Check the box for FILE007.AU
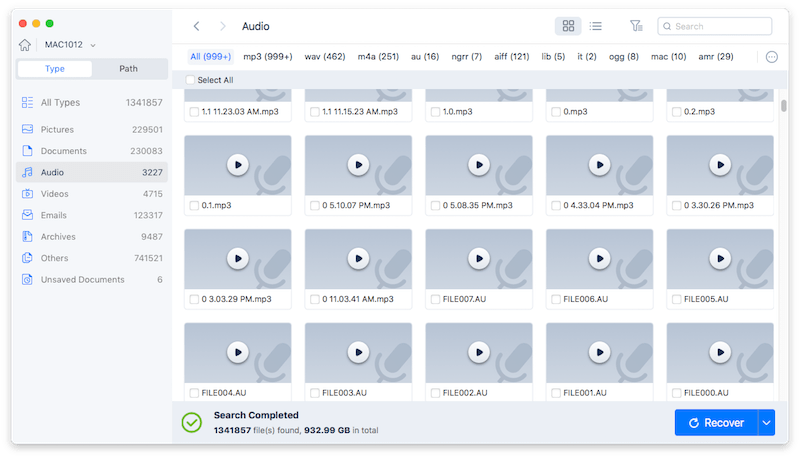This screenshot has height=458, width=800. coord(435,299)
